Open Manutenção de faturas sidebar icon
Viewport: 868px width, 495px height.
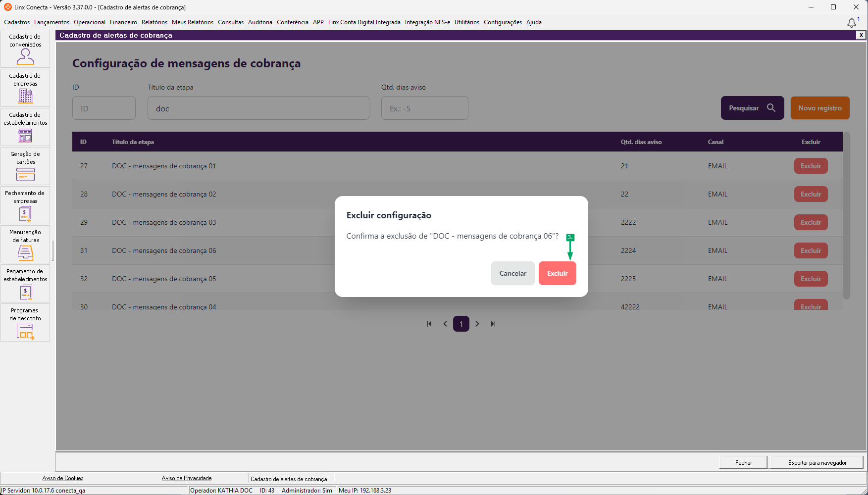point(25,245)
